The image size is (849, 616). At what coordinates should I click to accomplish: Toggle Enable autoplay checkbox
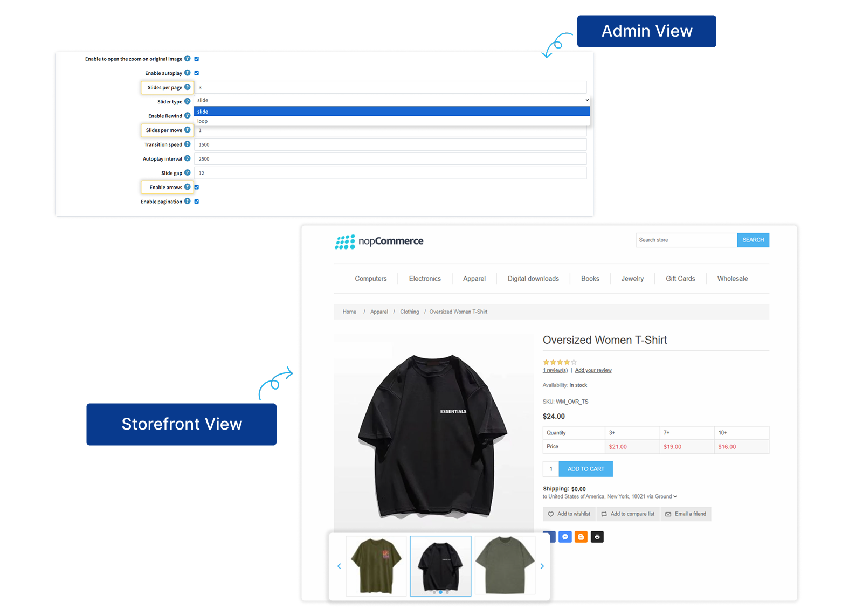point(197,73)
